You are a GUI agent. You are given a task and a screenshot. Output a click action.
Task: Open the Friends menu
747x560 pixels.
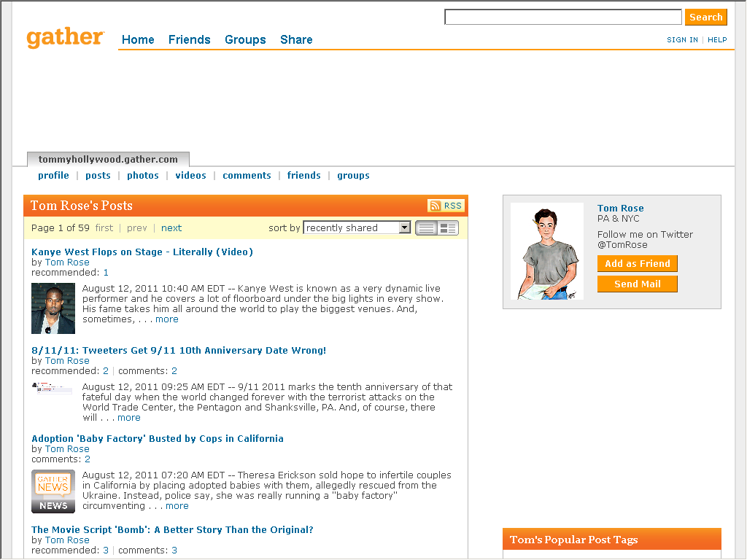click(x=189, y=39)
